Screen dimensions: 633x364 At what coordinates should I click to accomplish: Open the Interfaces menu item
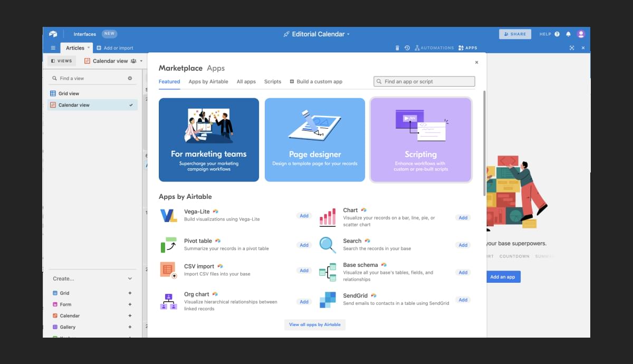pos(85,34)
